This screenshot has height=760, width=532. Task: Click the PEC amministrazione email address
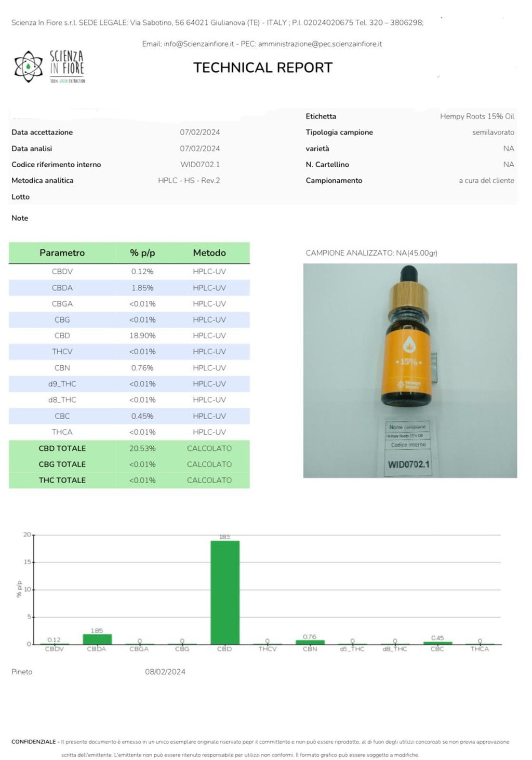[x=320, y=44]
